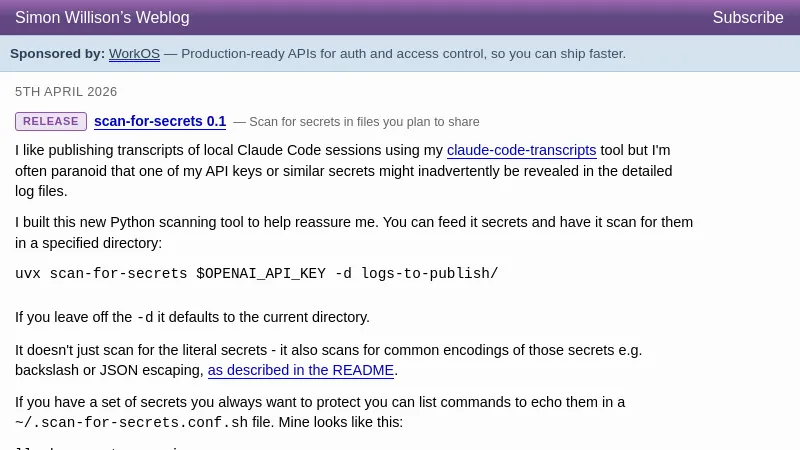Screen dimensions: 800x450
Task: Click the uvx scan-for-secrets command line
Action: coord(256,274)
